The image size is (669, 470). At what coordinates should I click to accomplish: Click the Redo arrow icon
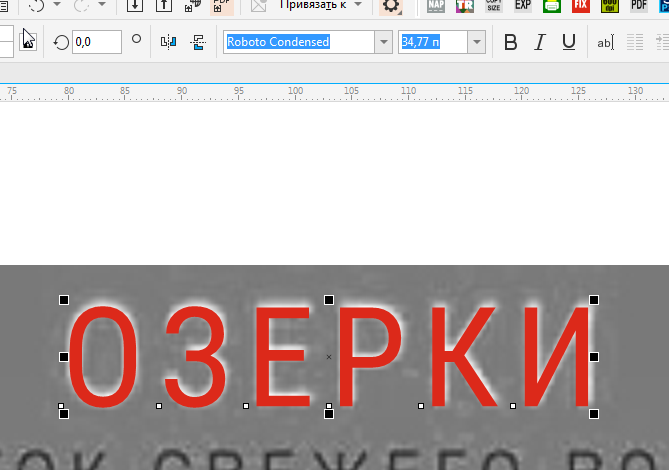pos(82,5)
